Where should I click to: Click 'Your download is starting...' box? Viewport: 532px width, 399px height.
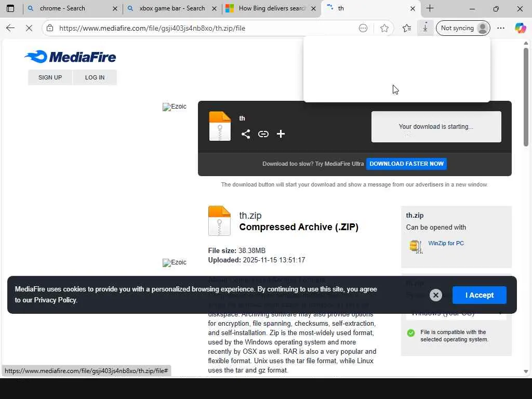[436, 127]
